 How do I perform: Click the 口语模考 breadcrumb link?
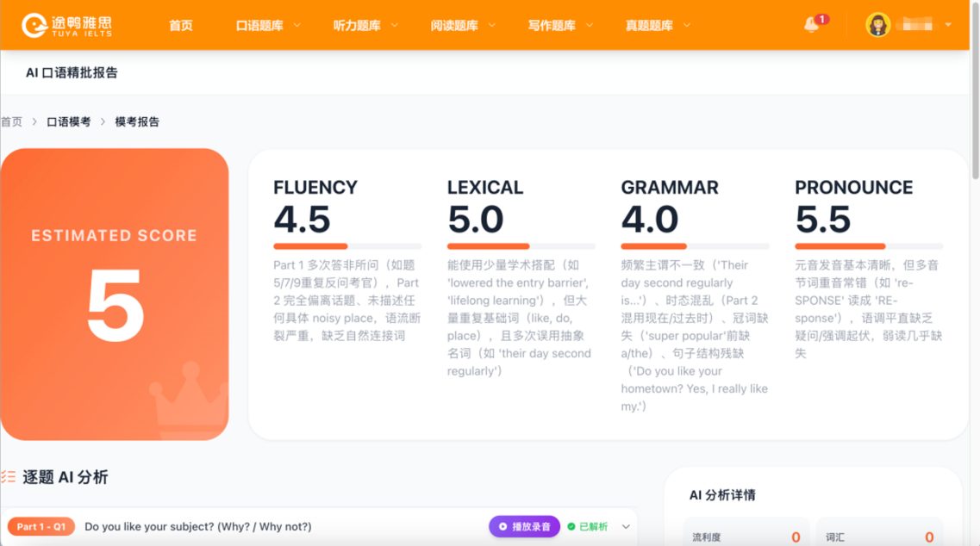(69, 121)
